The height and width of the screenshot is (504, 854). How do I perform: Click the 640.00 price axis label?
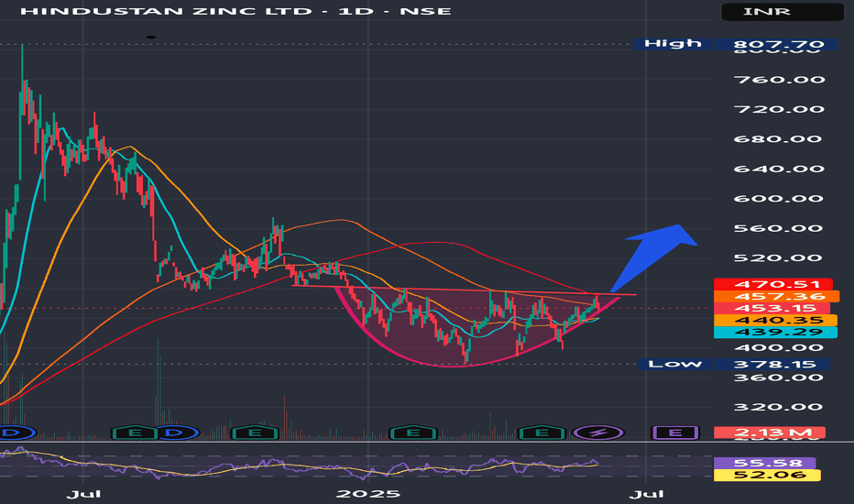coord(779,169)
